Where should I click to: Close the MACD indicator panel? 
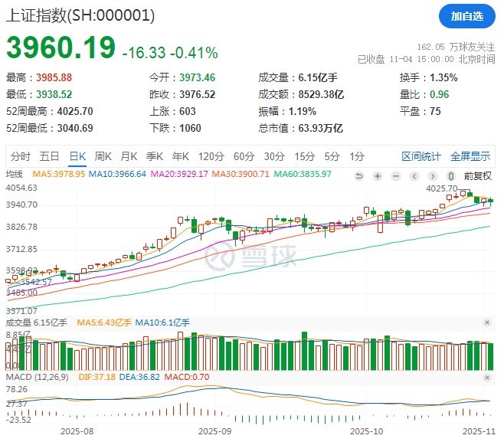coord(487,378)
